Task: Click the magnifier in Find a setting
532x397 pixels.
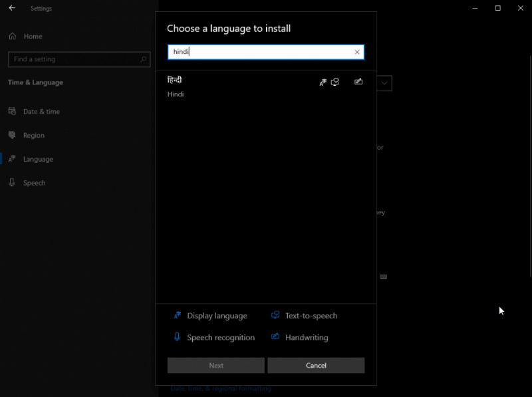Action: 142,59
